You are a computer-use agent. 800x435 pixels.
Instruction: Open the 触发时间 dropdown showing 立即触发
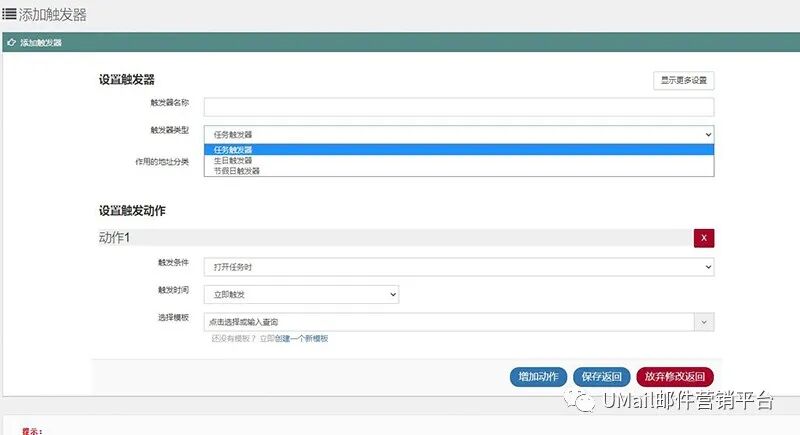coord(301,294)
